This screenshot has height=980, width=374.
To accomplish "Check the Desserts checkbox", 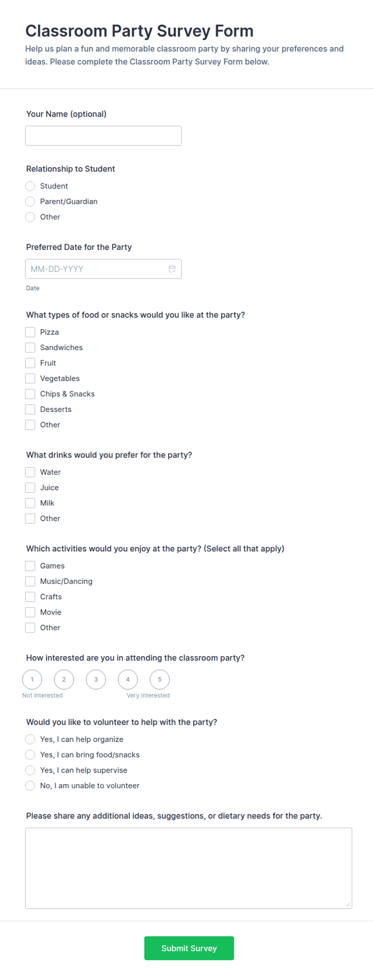I will (30, 409).
